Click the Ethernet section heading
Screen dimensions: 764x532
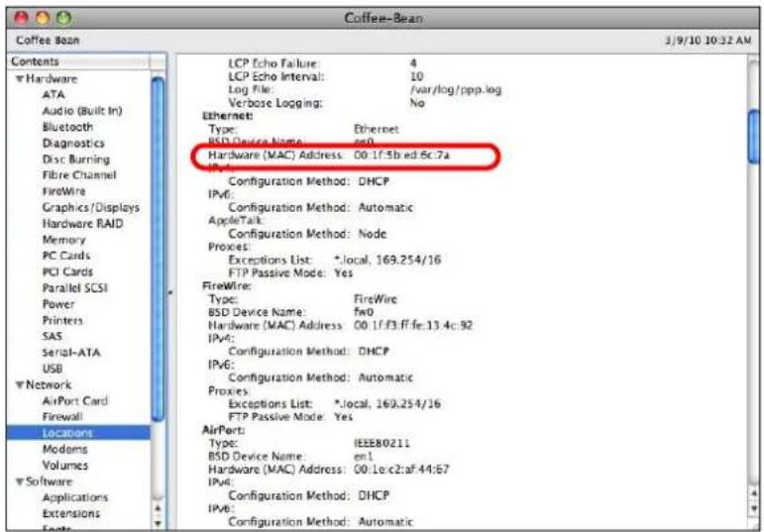pyautogui.click(x=228, y=116)
